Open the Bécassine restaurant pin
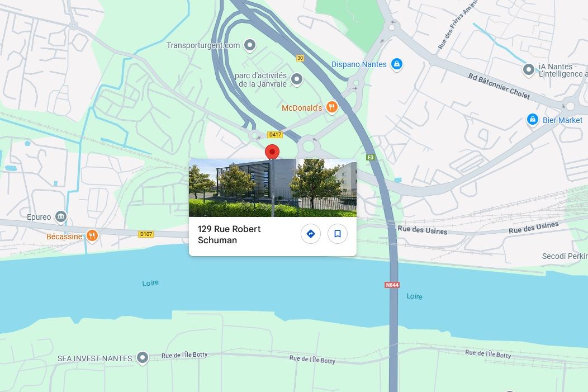588x392 pixels. click(x=92, y=236)
